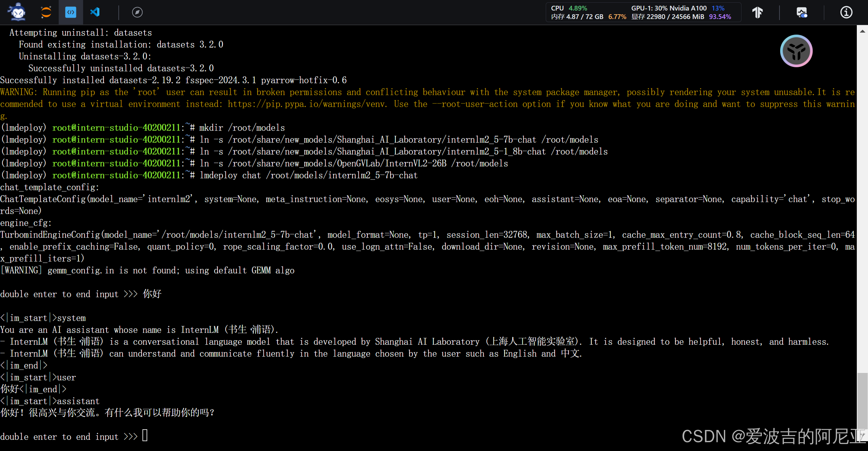Switch to the JupyterLab view
The width and height of the screenshot is (868, 451).
click(46, 12)
